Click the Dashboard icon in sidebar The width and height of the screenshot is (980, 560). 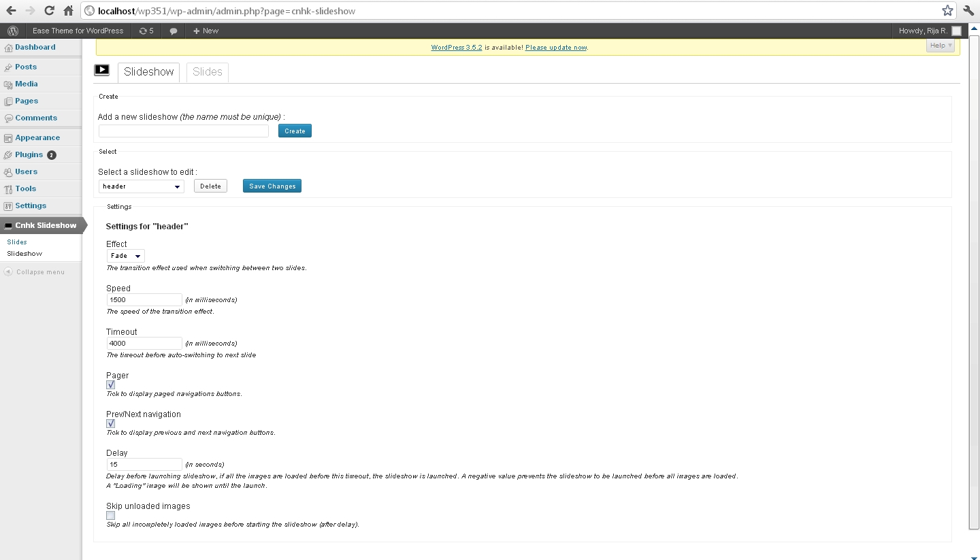pos(8,48)
